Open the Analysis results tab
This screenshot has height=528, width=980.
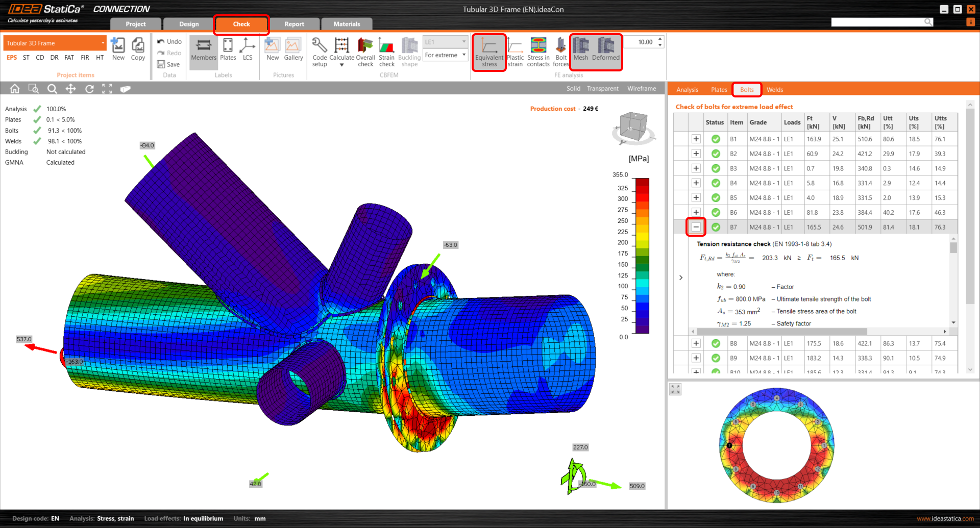click(x=687, y=90)
